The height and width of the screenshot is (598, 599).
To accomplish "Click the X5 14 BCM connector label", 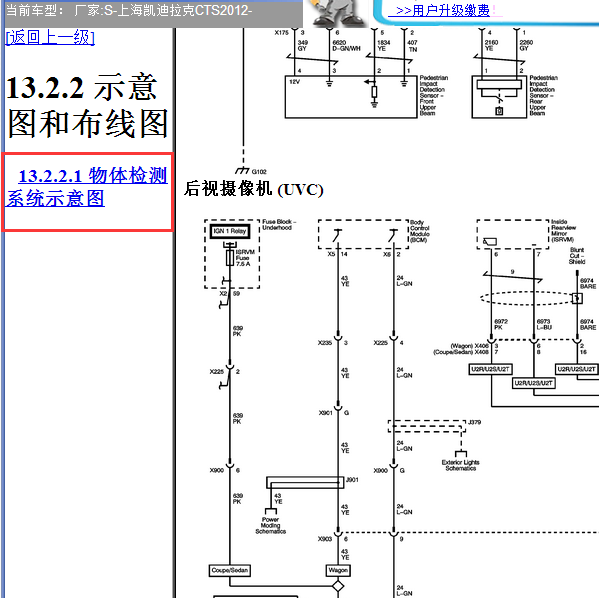I will 337,254.
